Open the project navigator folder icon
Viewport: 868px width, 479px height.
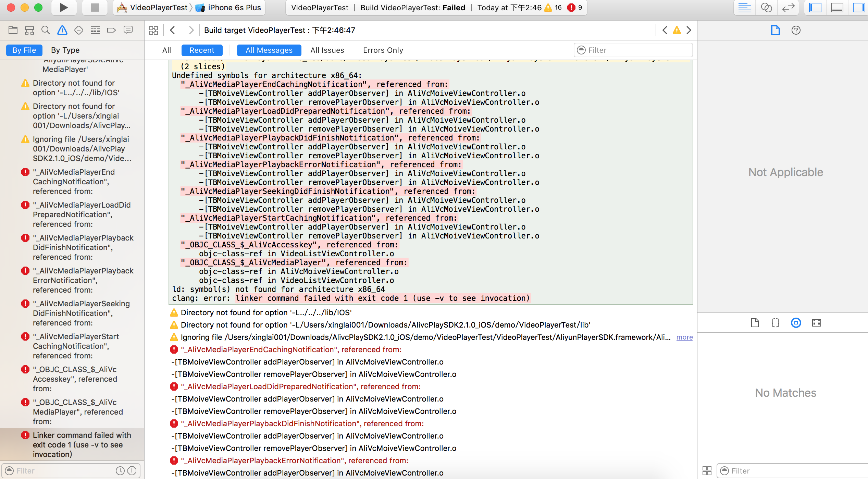click(x=13, y=30)
